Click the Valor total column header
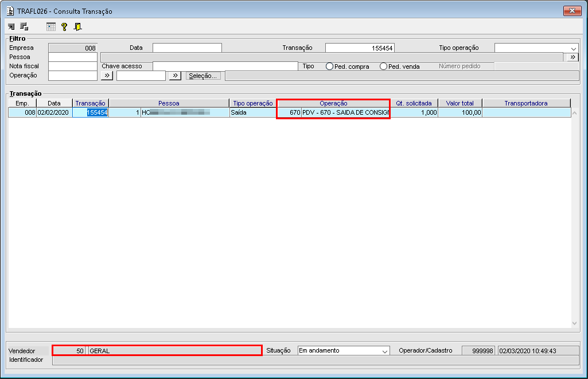The width and height of the screenshot is (588, 379). (460, 103)
